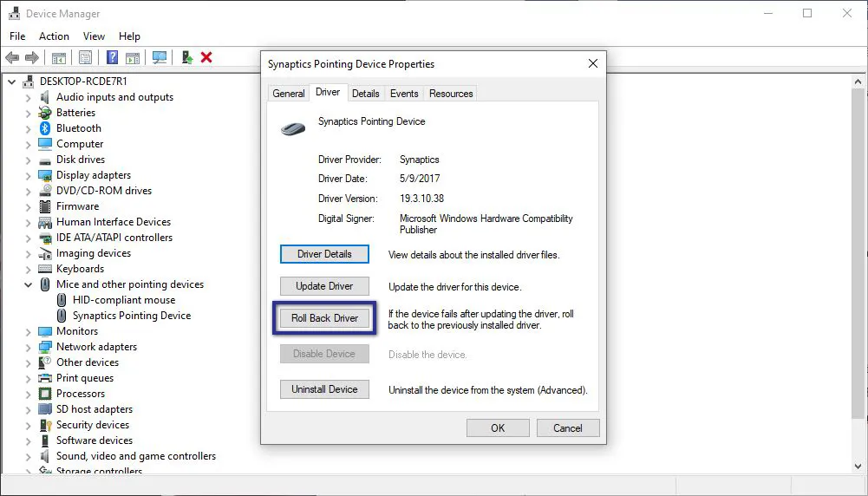Open the Help menu
Screen dimensions: 868x496
pyautogui.click(x=129, y=36)
